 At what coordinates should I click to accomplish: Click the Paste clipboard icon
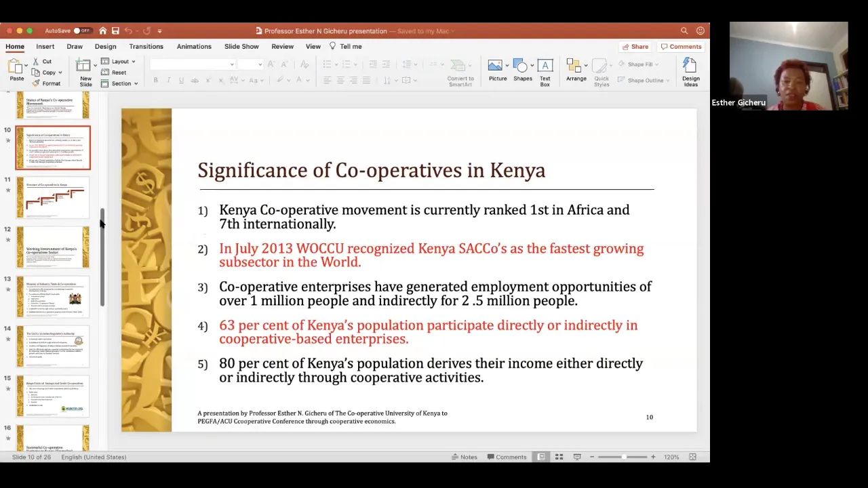tap(16, 66)
